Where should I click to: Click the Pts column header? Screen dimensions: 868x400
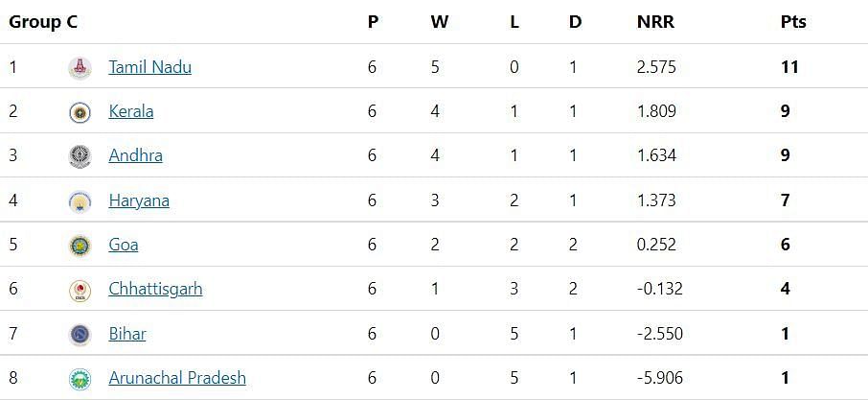(793, 22)
